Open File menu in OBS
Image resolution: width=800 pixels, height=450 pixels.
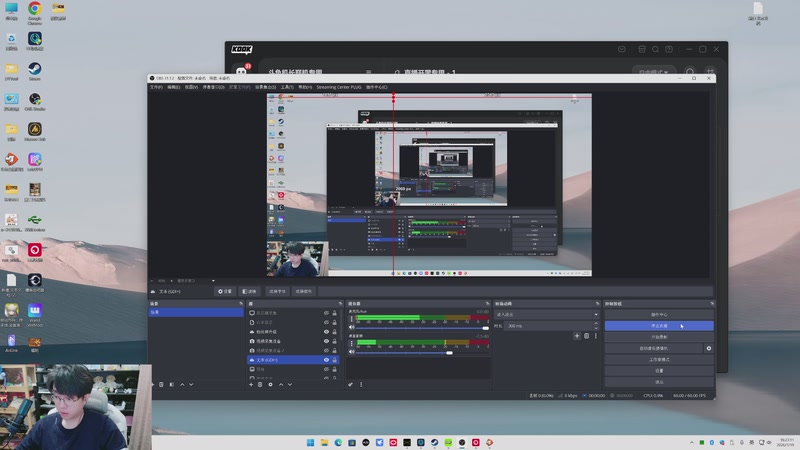156,87
